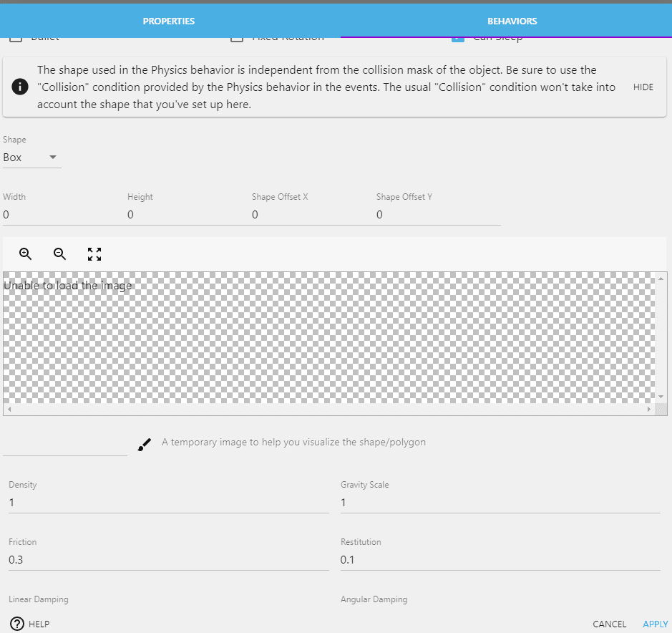Fit the shape preview to view
This screenshot has width=672, height=633.
pos(94,253)
